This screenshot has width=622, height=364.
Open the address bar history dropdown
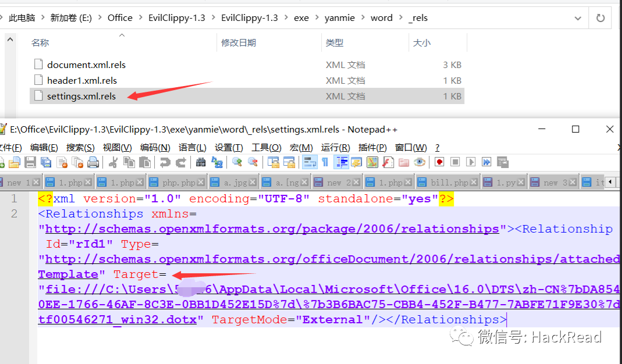578,18
